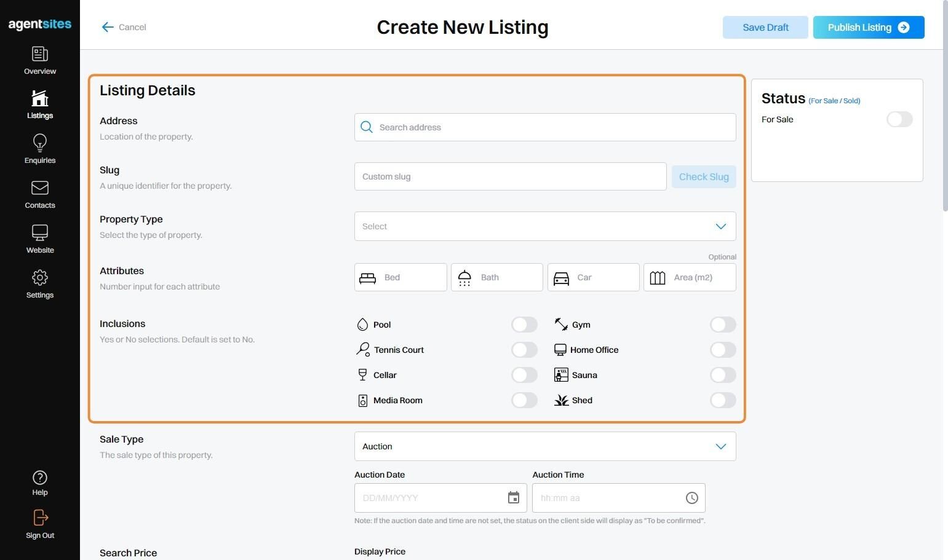The height and width of the screenshot is (560, 948).
Task: Open Contacts envelope icon
Action: coord(40,188)
